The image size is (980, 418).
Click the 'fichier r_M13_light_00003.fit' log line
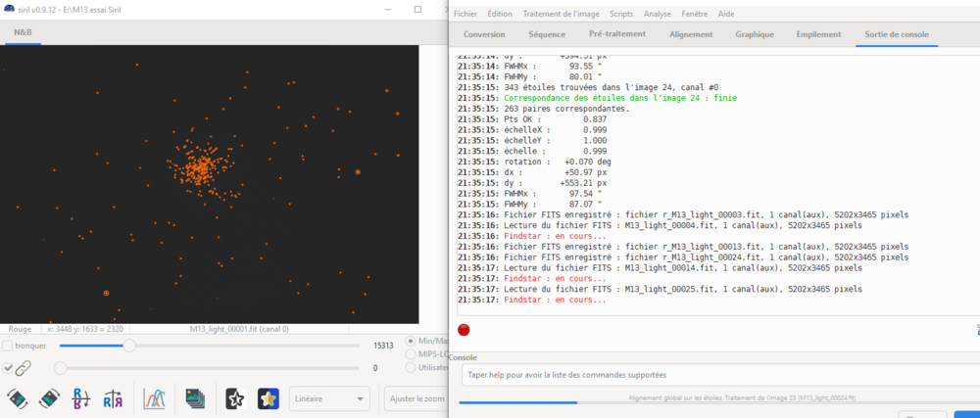(x=707, y=214)
